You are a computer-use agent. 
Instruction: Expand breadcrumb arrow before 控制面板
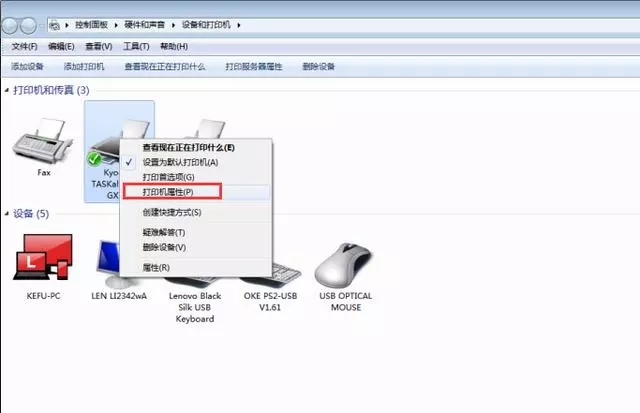[67, 25]
